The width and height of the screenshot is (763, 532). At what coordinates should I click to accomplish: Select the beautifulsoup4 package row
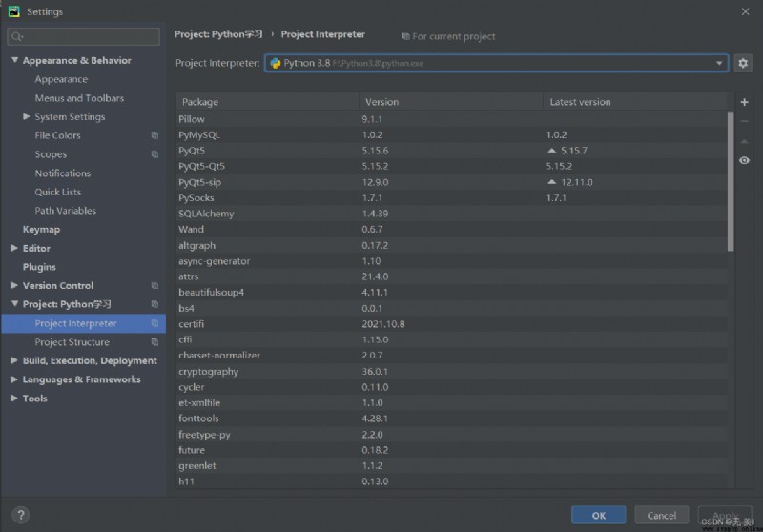pyautogui.click(x=451, y=293)
